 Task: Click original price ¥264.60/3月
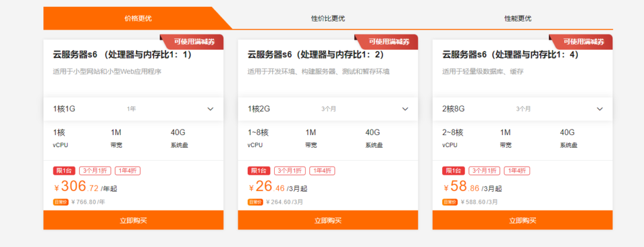(284, 202)
